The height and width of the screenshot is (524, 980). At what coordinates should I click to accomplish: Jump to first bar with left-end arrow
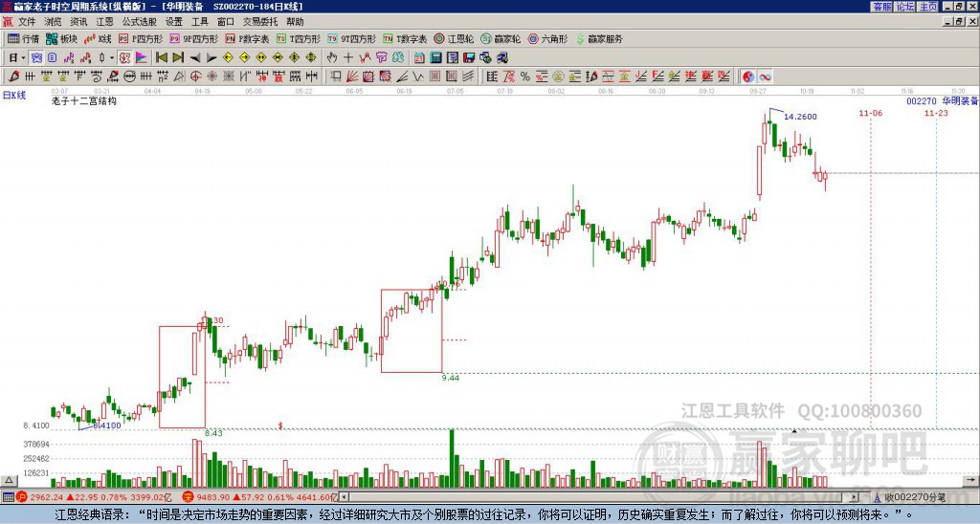162,57
